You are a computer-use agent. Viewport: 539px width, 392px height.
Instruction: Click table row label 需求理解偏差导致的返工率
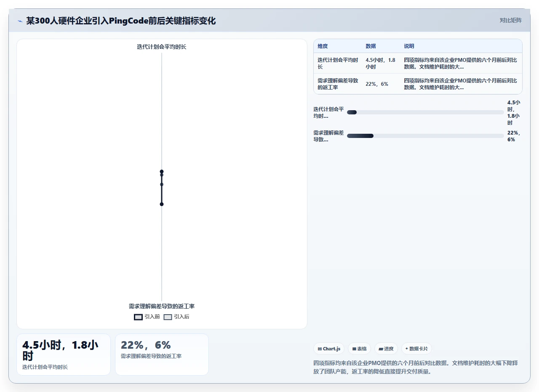tap(338, 84)
